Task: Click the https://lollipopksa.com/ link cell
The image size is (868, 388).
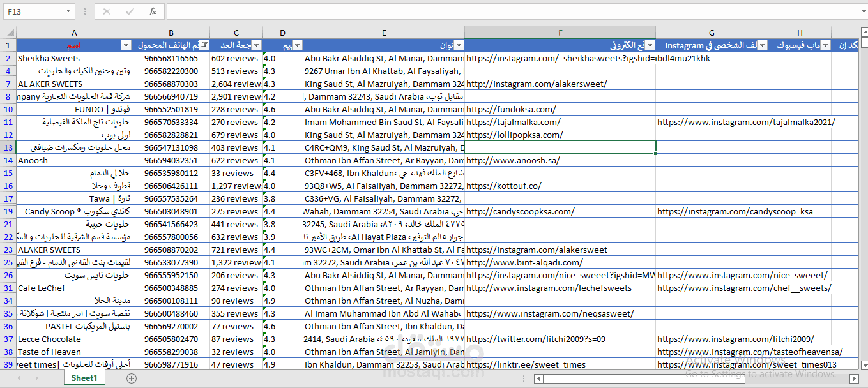Action: tap(560, 135)
